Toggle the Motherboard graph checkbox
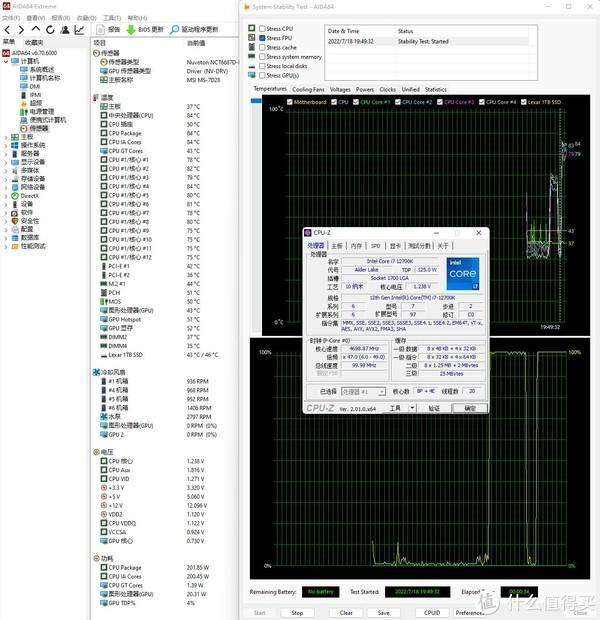The width and height of the screenshot is (600, 620). 290,102
